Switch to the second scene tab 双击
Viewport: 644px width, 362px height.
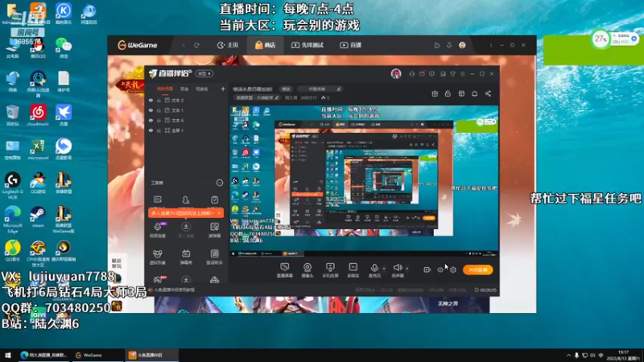(x=184, y=88)
